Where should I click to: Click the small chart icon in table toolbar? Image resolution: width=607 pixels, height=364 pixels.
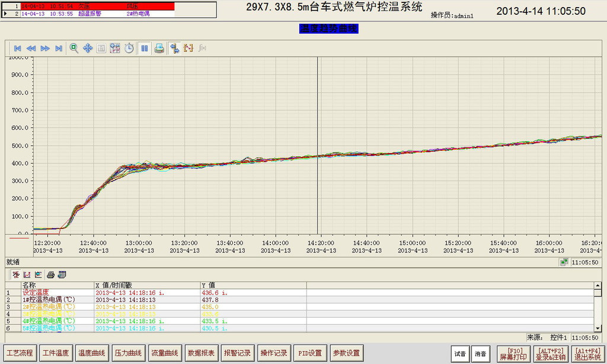pyautogui.click(x=27, y=274)
